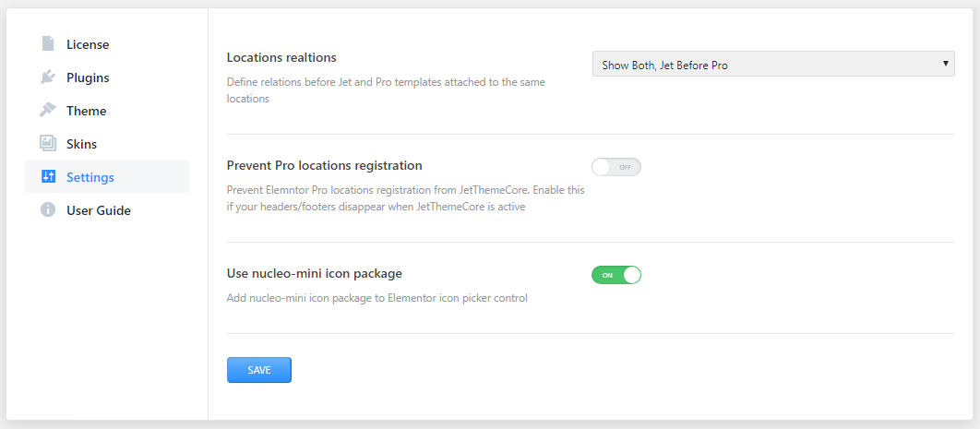Open the Locations relations dropdown
Screen dimensions: 980x429
pos(773,65)
